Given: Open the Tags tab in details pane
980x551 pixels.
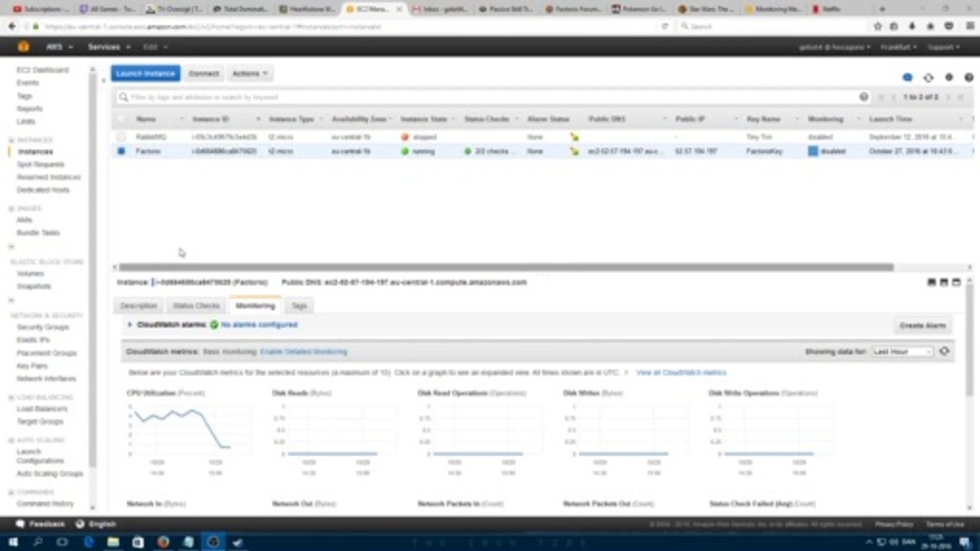Looking at the screenshot, I should (299, 305).
